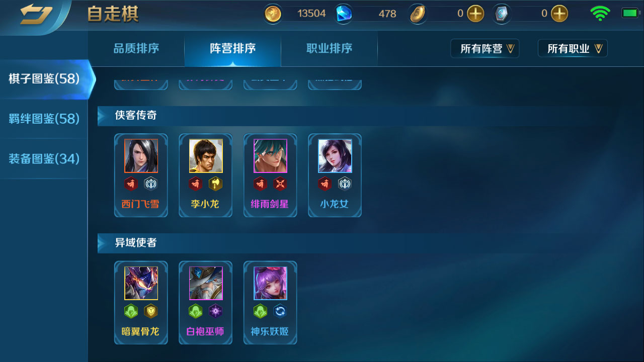The image size is (644, 362).
Task: Tap 暗翼骨龙's yellow shield class icon
Action: 151,311
